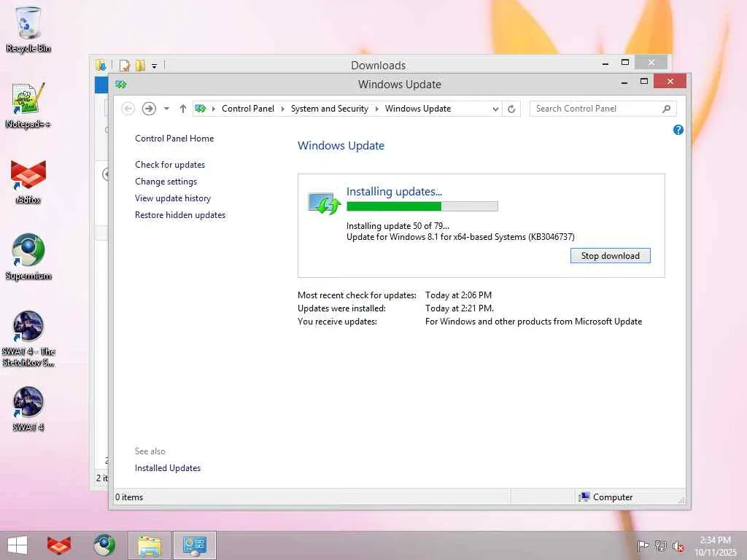Click the Back navigation arrow
The width and height of the screenshot is (747, 560).
128,109
